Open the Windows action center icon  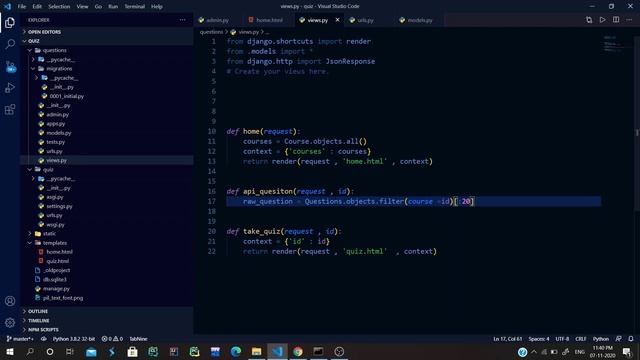tap(627, 351)
